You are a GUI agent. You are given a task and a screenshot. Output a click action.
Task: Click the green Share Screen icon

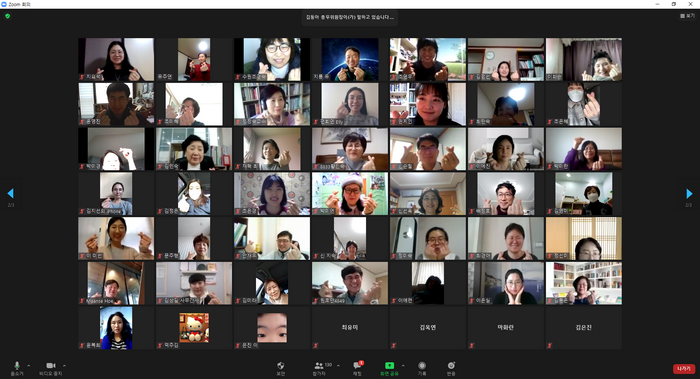(x=389, y=368)
